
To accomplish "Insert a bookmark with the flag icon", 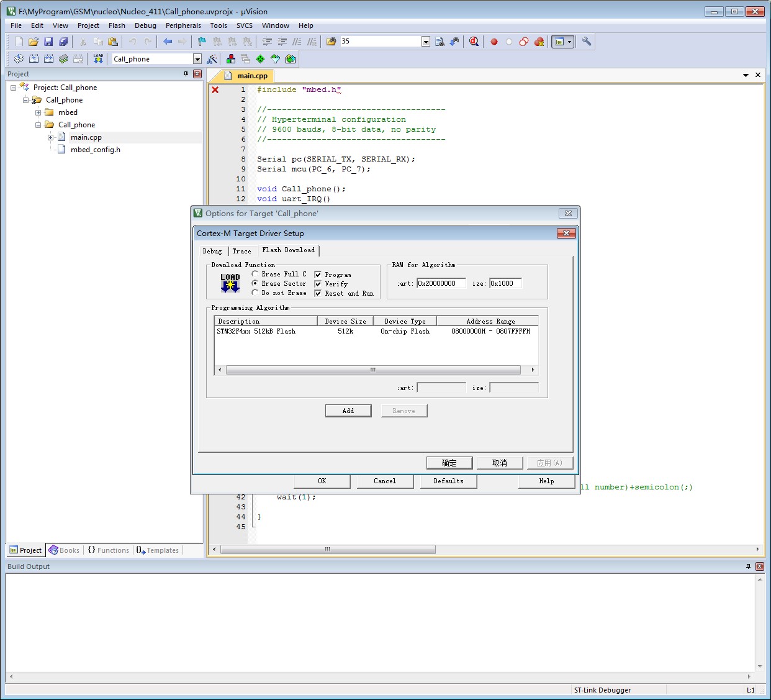I will coord(202,42).
